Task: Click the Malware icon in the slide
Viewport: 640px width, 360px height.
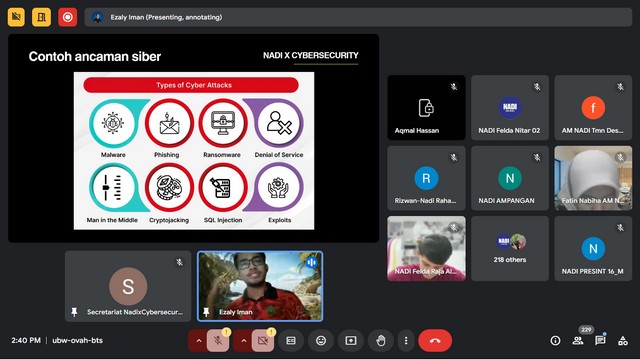Action: coord(113,123)
